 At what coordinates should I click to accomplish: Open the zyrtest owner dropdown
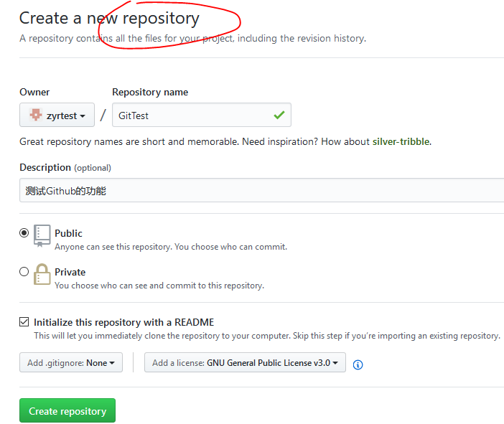(57, 115)
